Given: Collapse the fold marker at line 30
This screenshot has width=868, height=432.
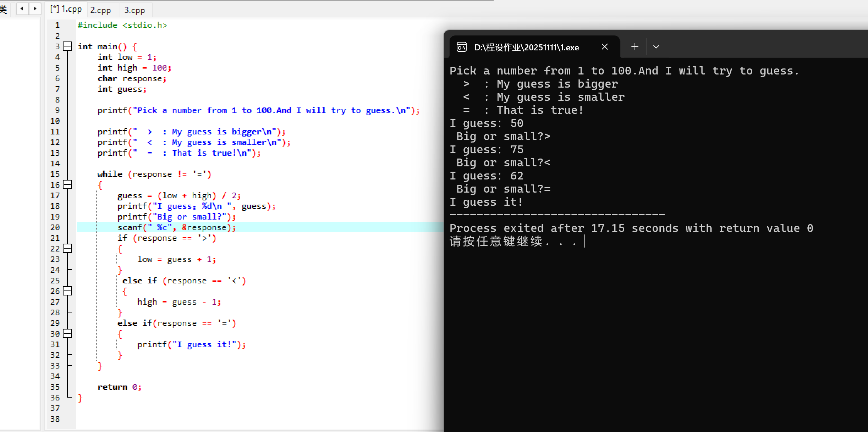Looking at the screenshot, I should [67, 334].
